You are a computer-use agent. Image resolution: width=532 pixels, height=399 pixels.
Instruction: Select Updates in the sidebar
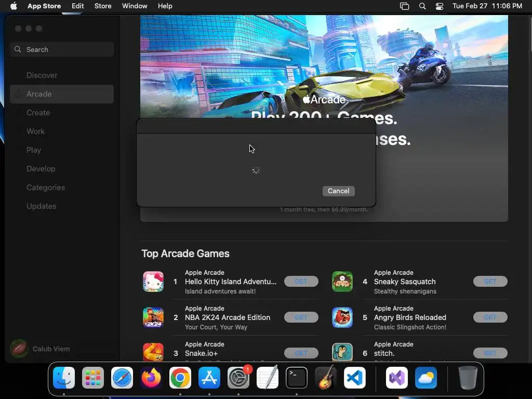(62, 206)
